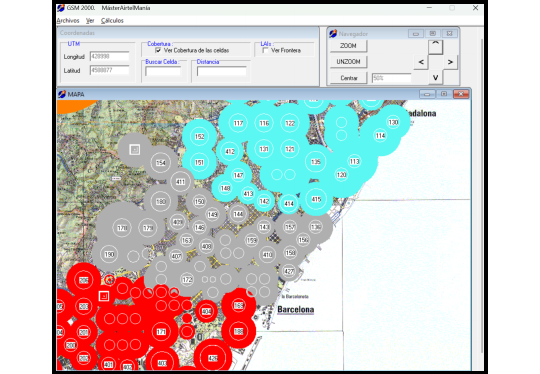Select cell 135 cyan marker
540x374 pixels.
[315, 162]
